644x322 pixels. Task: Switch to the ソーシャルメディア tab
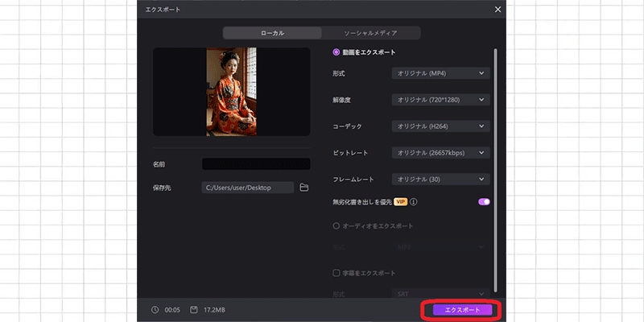[370, 33]
